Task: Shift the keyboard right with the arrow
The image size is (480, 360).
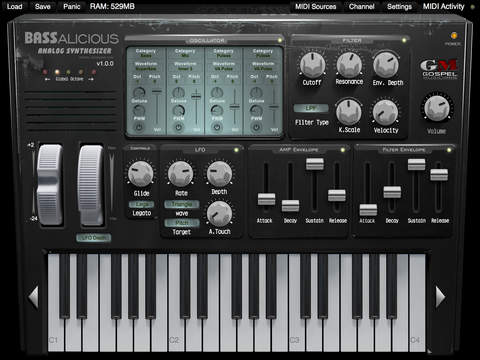Action: (440, 296)
